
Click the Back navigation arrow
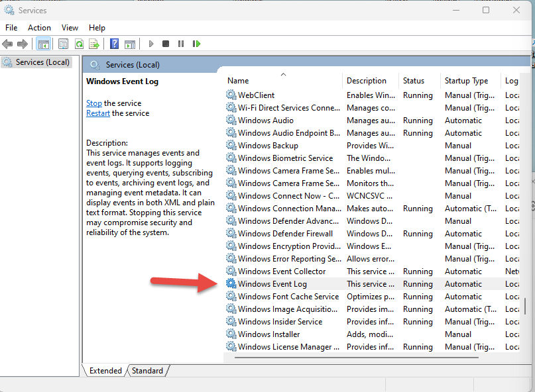tap(7, 44)
